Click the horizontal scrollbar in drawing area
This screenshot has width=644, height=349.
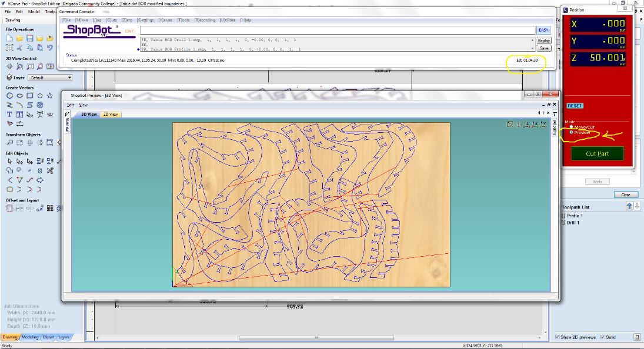316,338
